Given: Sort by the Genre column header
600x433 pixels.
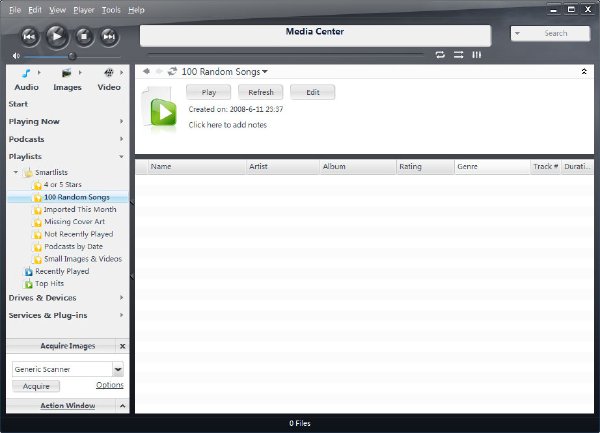Looking at the screenshot, I should tap(492, 167).
